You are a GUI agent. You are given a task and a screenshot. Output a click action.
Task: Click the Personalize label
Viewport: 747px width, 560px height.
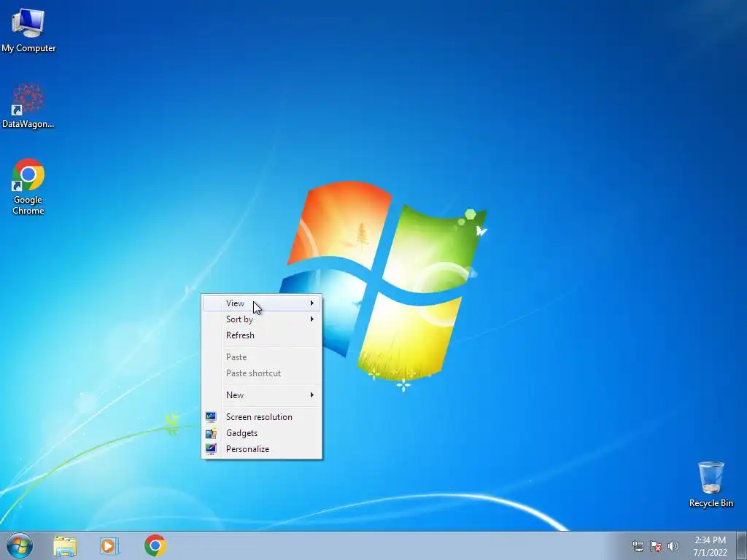(x=247, y=449)
